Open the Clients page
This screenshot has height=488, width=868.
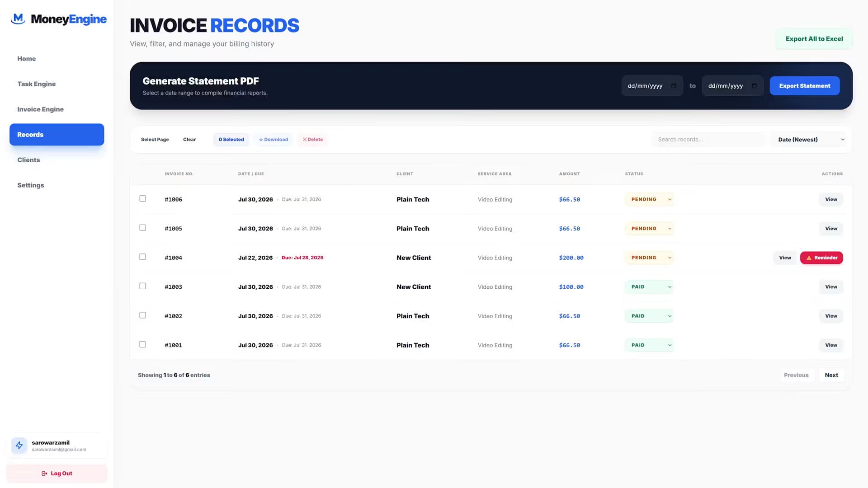[x=57, y=160]
